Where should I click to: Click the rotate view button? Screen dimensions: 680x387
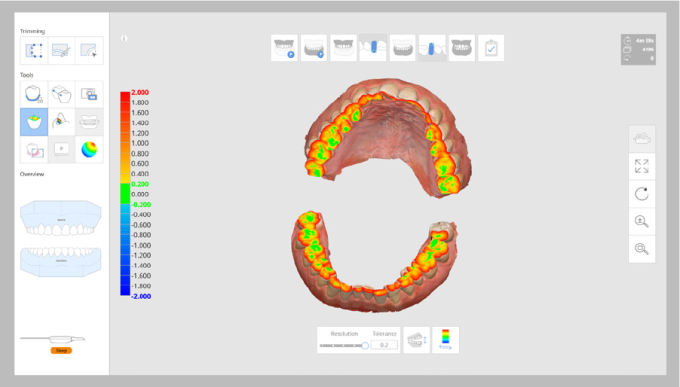click(642, 194)
